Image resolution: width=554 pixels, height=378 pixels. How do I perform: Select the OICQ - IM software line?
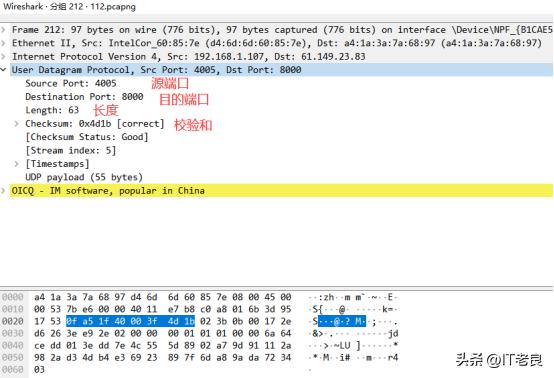[x=282, y=191]
